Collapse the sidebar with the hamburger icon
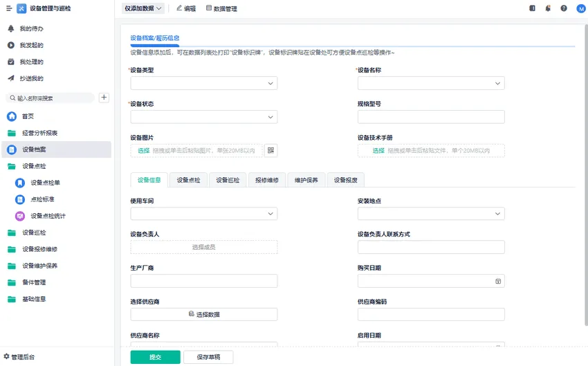Screen dimensions: 588x366 click(x=9, y=8)
